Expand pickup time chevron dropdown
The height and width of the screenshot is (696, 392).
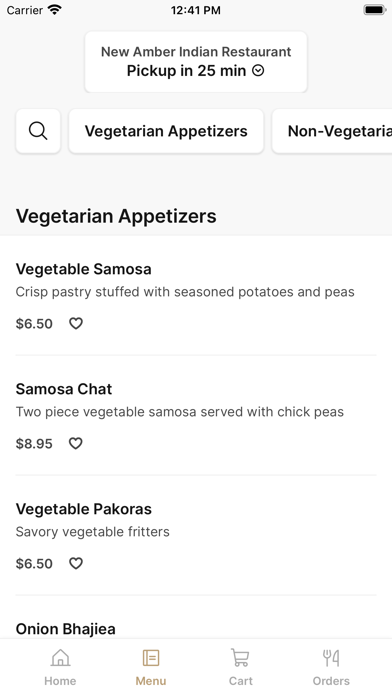[258, 71]
